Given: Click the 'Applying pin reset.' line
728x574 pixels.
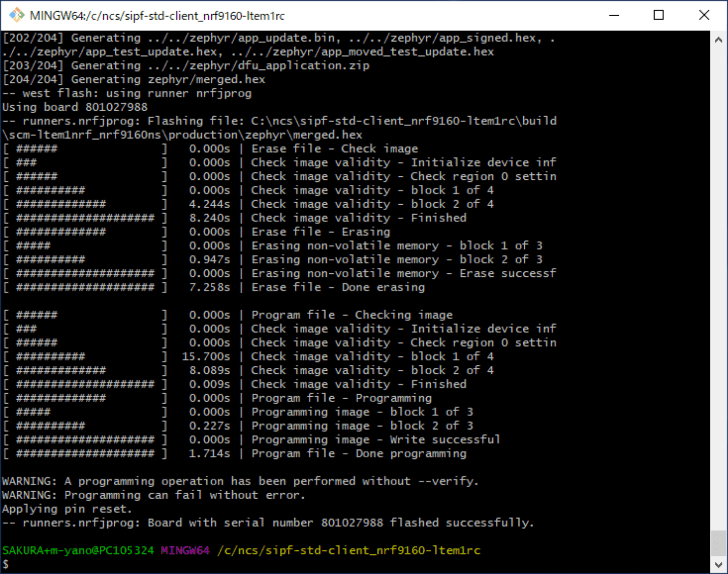Looking at the screenshot, I should [x=67, y=509].
